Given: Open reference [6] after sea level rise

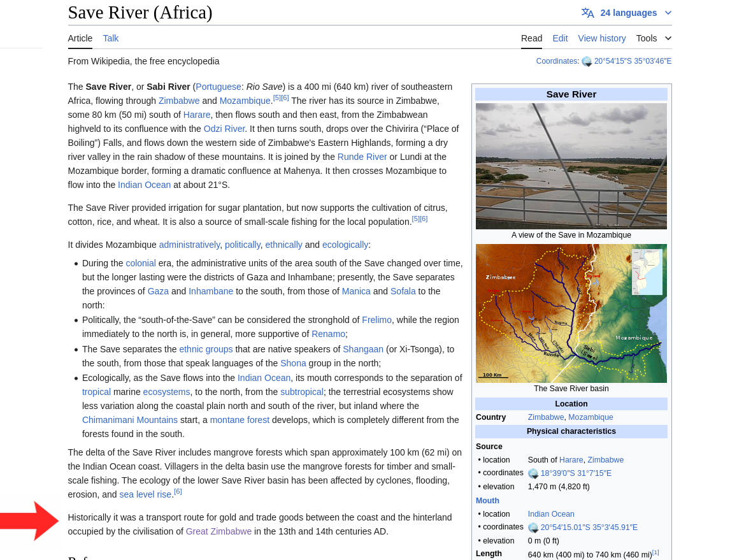Looking at the screenshot, I should pyautogui.click(x=178, y=492).
